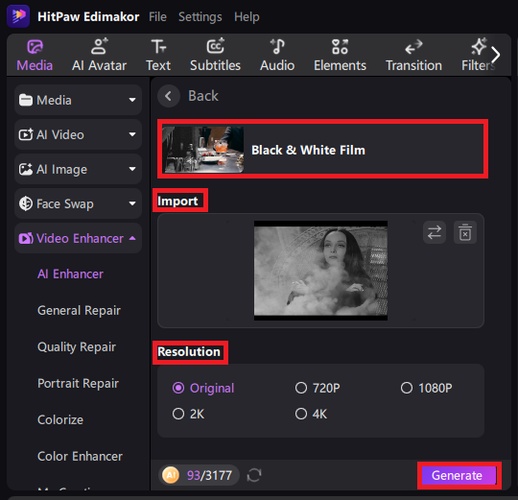Click the AI credits coin icon
Viewport: 518px width, 500px height.
[170, 475]
